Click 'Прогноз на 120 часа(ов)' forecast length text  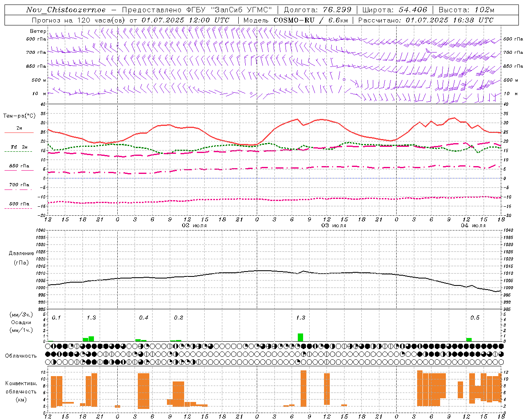click(x=78, y=20)
